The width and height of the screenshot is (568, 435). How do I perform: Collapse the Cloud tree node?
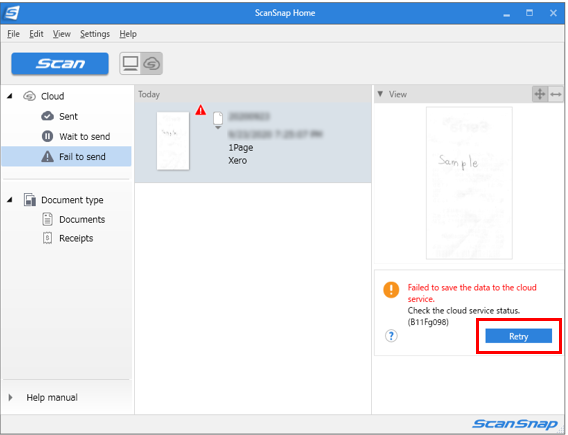coord(10,96)
